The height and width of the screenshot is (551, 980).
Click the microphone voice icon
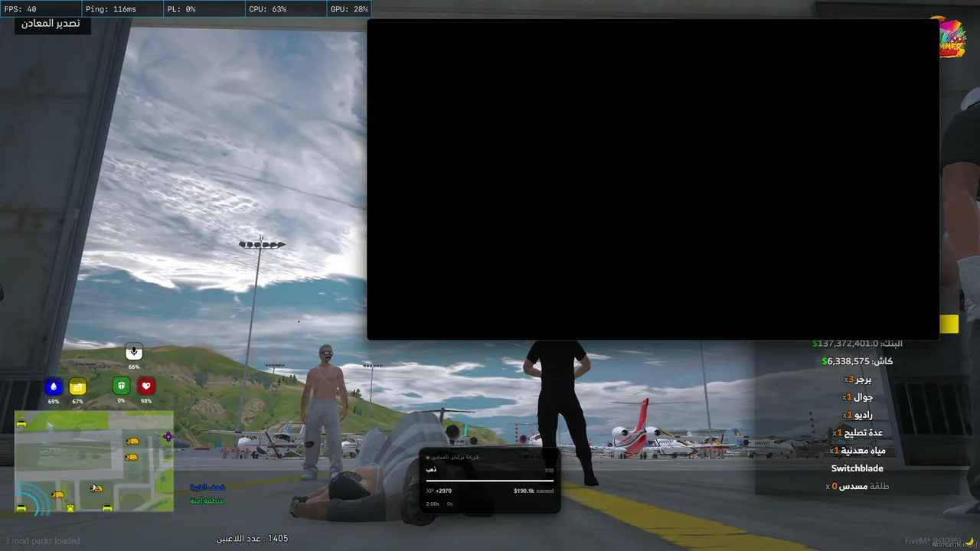(134, 352)
